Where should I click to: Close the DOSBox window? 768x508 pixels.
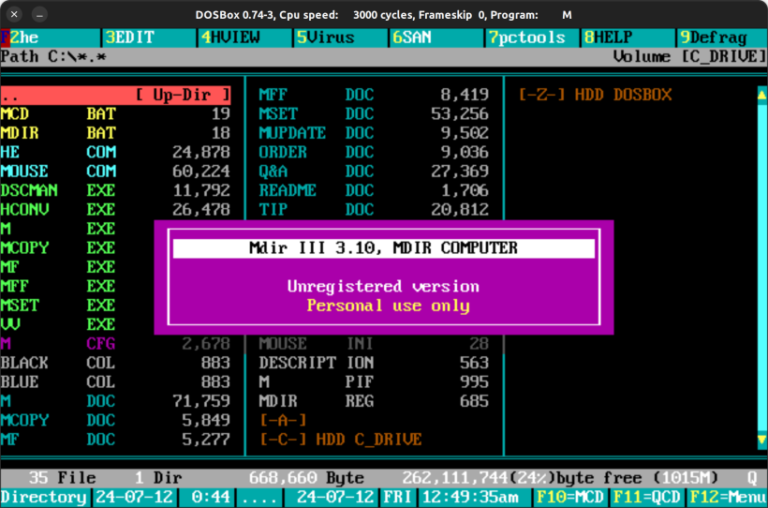14,15
